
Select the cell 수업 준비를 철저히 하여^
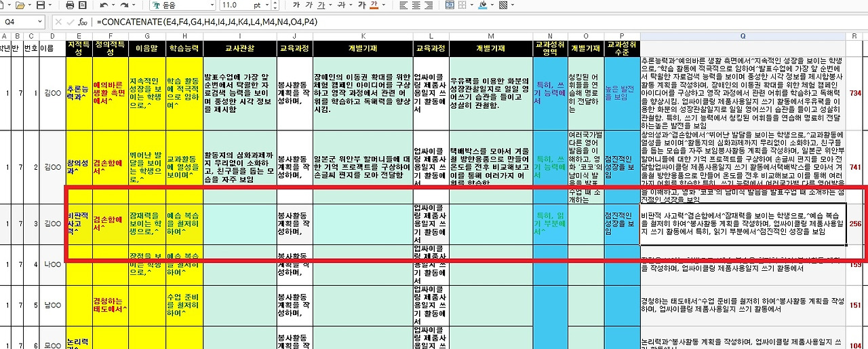coord(184,305)
